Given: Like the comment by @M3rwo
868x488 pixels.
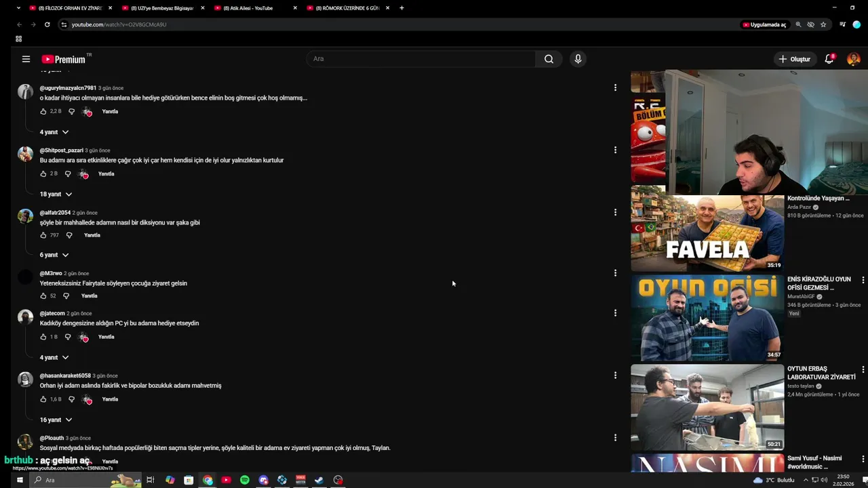Looking at the screenshot, I should click(43, 296).
